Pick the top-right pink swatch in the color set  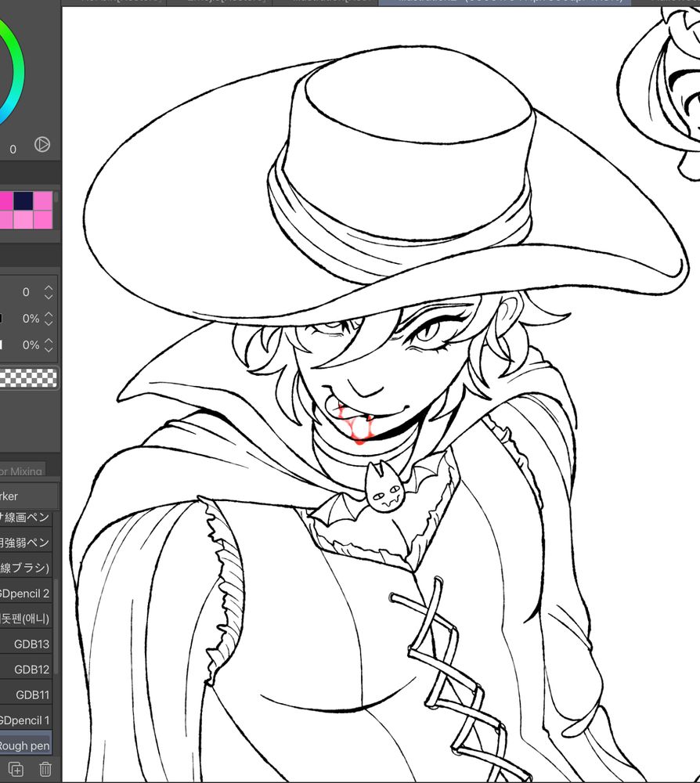pos(43,200)
